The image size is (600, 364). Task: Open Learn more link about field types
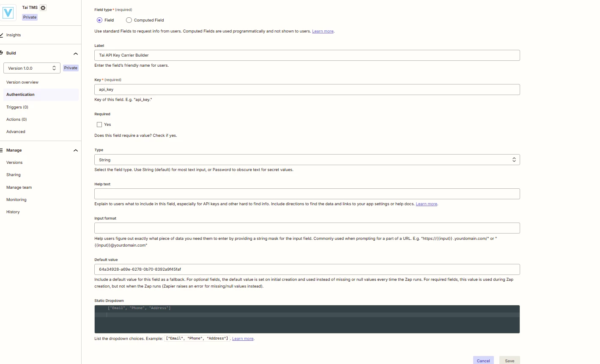323,31
